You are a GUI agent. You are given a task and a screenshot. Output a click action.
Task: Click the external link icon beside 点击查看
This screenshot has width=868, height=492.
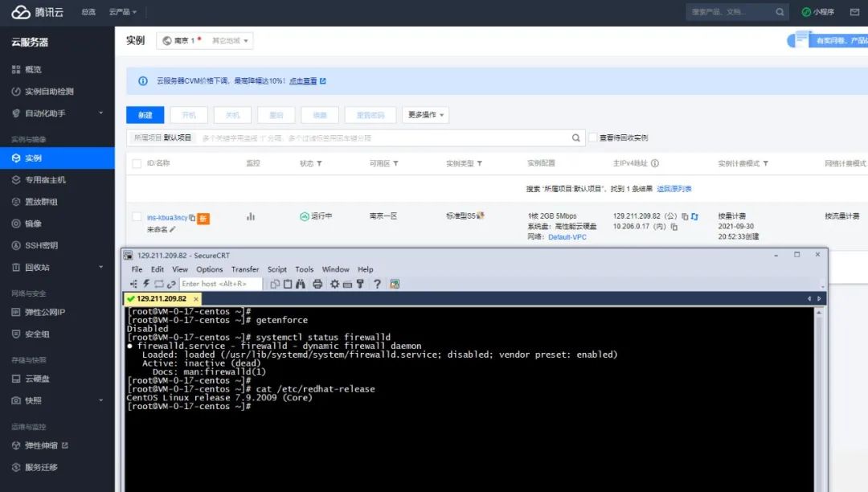[323, 81]
